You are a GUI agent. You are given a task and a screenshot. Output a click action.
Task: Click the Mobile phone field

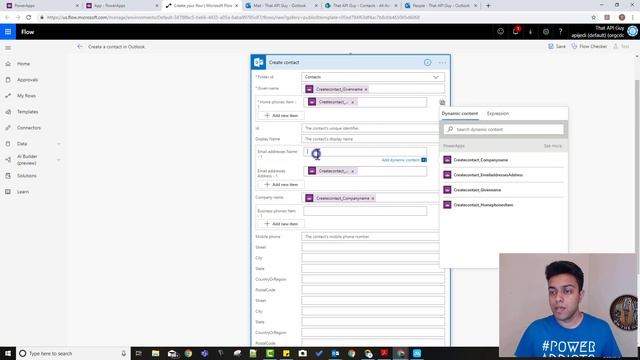point(370,237)
